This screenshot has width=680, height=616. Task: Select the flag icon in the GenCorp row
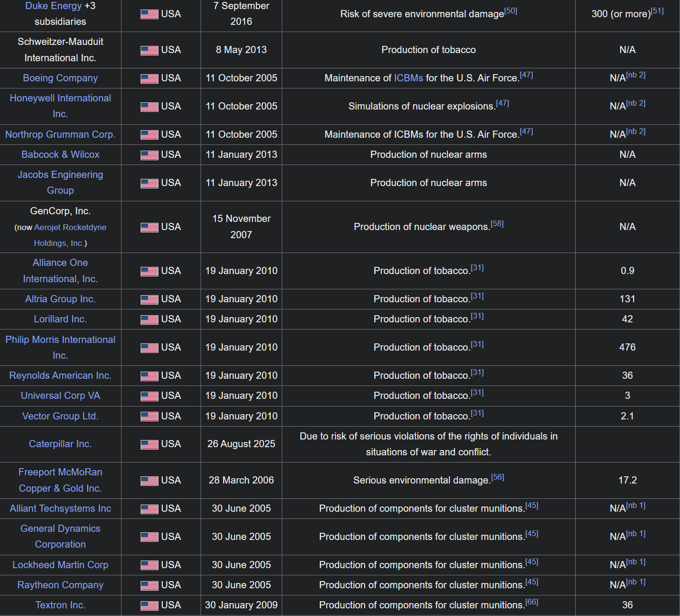pyautogui.click(x=149, y=227)
